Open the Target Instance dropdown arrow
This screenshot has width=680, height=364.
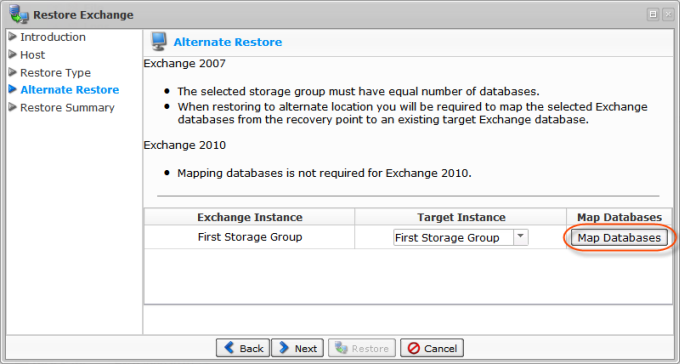tap(521, 237)
